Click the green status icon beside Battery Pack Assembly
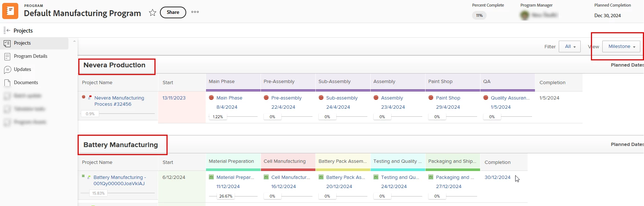This screenshot has width=644, height=206. 321,177
